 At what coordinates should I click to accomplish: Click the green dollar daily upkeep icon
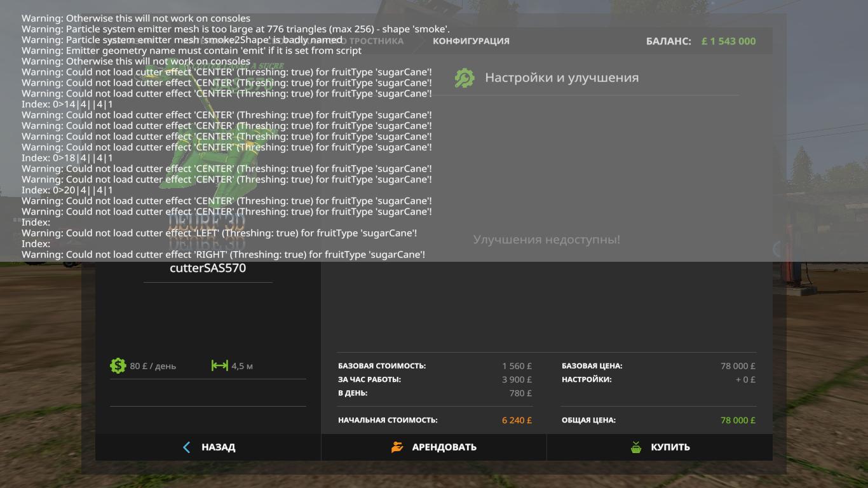(x=118, y=365)
